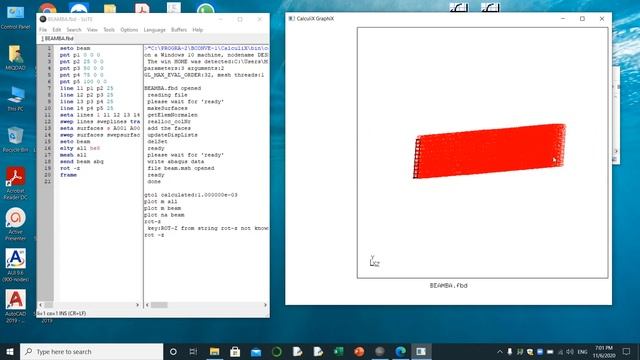The width and height of the screenshot is (640, 360).
Task: Click code line 'pnt p5 100 0 0'
Action: point(83,82)
